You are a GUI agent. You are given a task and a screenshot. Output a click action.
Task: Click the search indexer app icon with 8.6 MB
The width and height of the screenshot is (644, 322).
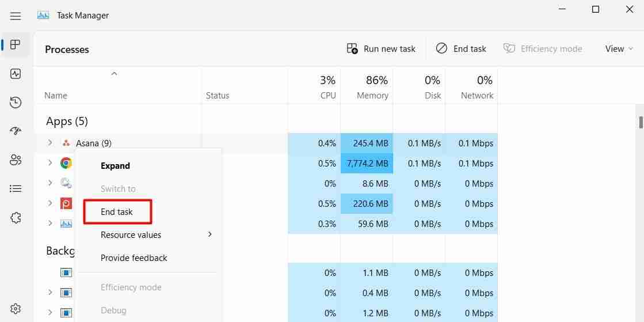[x=66, y=183]
